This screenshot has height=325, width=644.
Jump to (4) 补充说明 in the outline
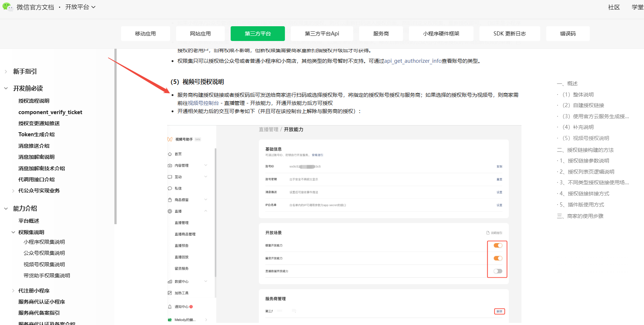pos(578,127)
